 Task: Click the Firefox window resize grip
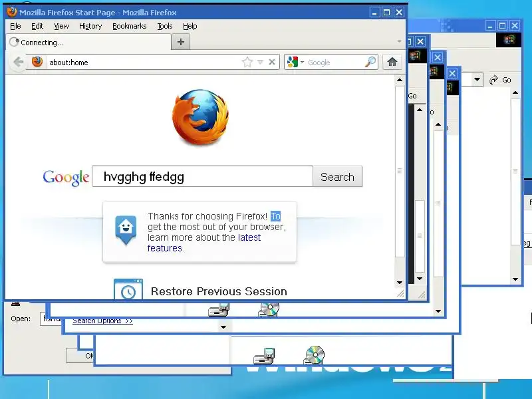(401, 293)
